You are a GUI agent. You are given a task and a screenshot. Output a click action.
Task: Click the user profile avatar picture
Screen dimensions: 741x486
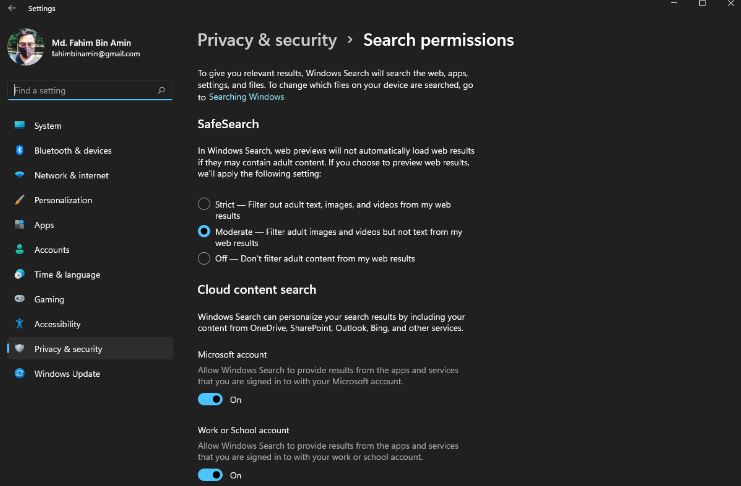(26, 47)
